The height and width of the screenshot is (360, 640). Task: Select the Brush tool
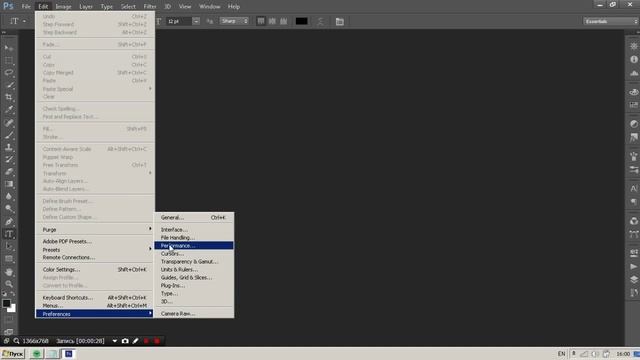(x=9, y=135)
